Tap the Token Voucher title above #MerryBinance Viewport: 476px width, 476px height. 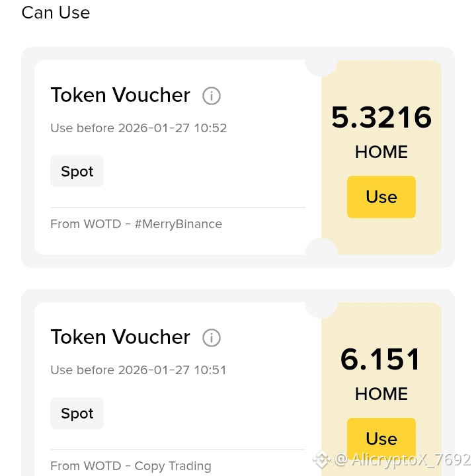[120, 95]
